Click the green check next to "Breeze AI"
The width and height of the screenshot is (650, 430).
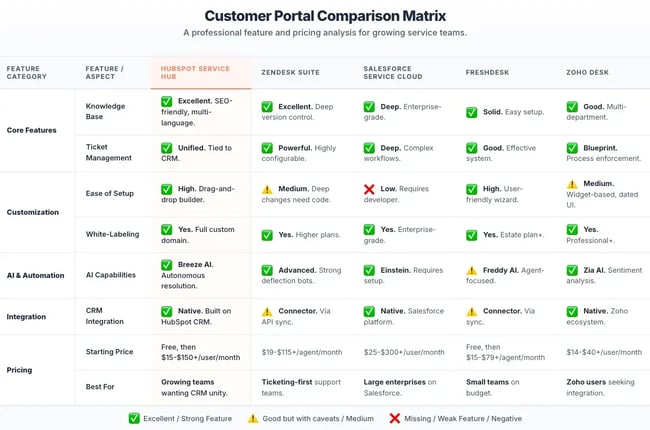(166, 265)
